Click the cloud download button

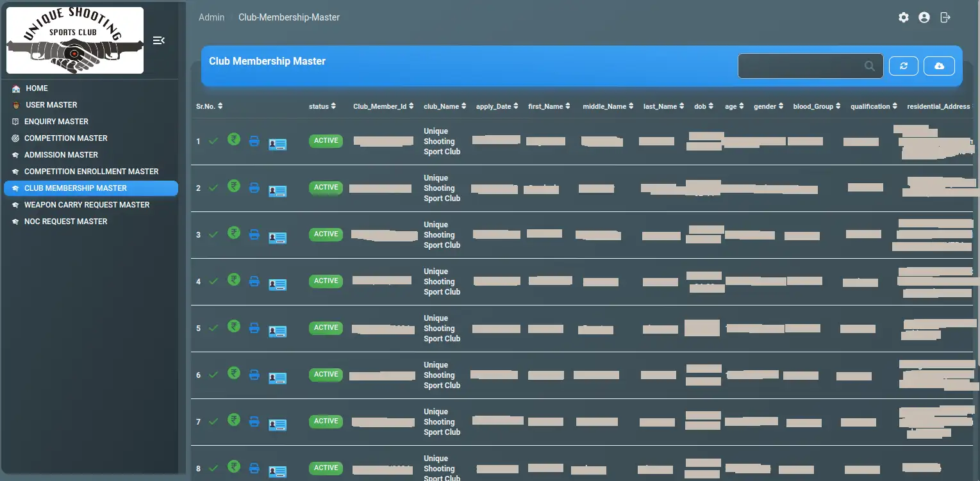939,66
